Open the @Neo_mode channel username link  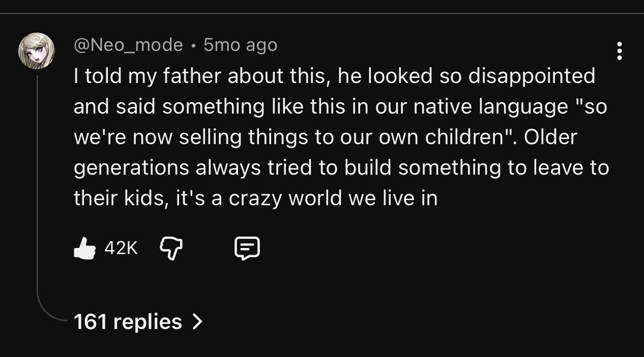tap(128, 45)
